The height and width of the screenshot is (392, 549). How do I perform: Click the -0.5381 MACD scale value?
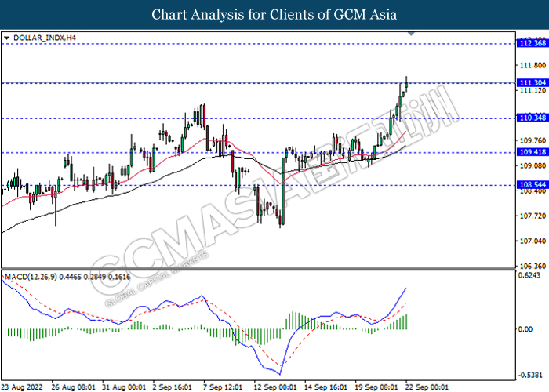coord(529,375)
